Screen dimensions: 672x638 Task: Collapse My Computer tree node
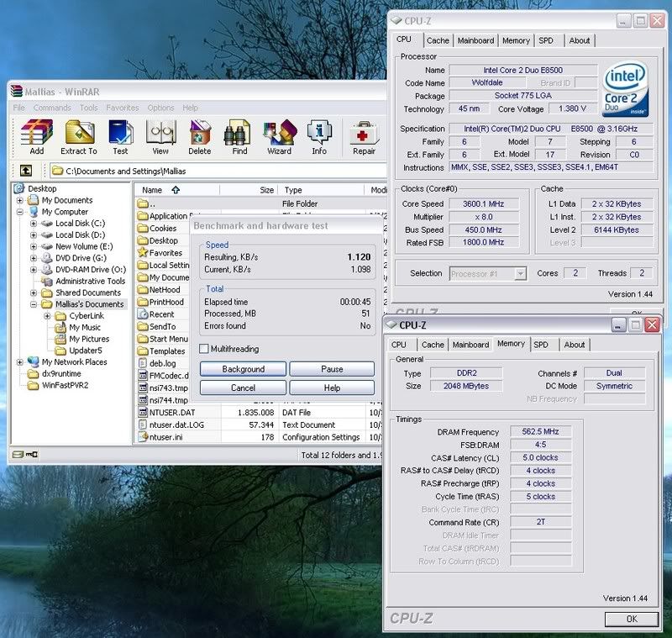tap(19, 212)
